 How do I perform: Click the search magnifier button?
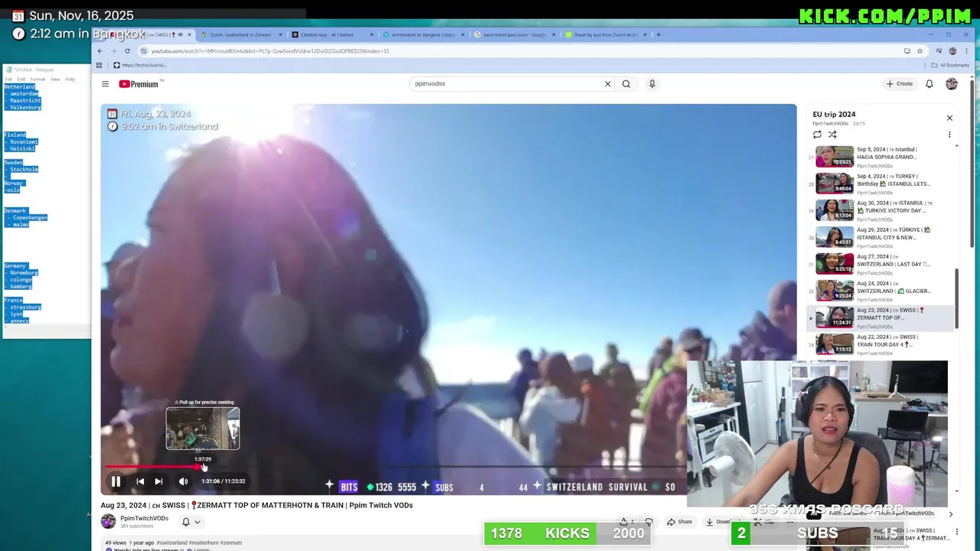[x=626, y=84]
